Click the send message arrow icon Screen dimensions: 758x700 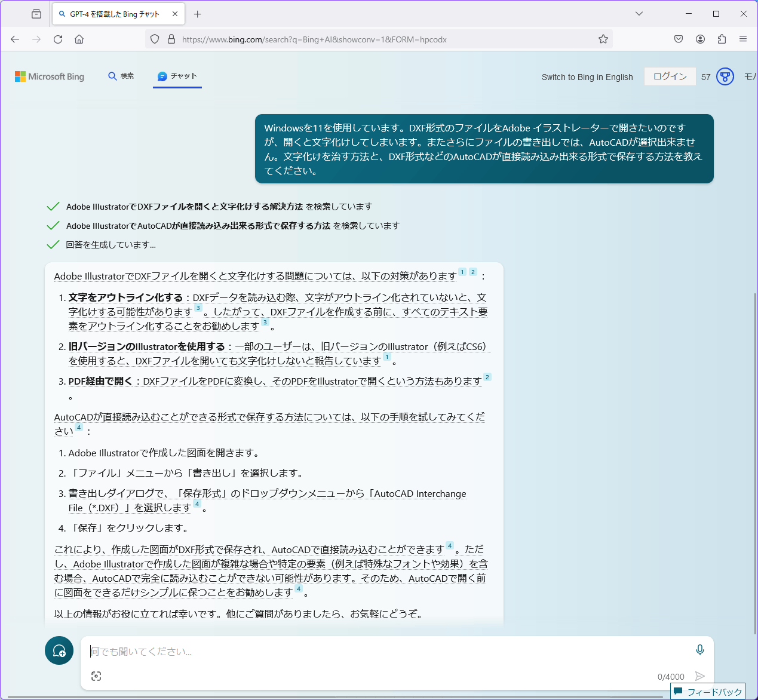[x=700, y=676]
